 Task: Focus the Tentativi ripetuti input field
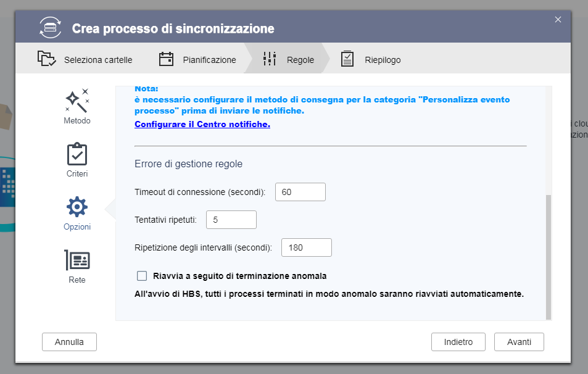(231, 219)
